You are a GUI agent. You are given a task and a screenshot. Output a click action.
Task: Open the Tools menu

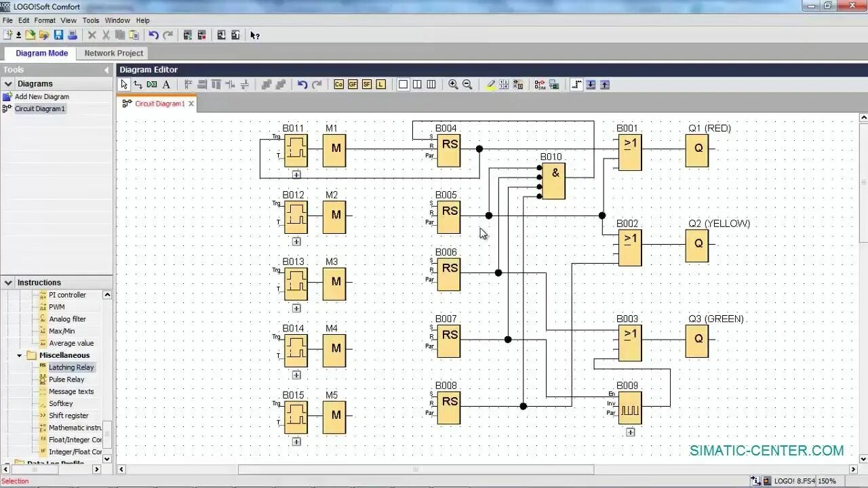pyautogui.click(x=91, y=20)
